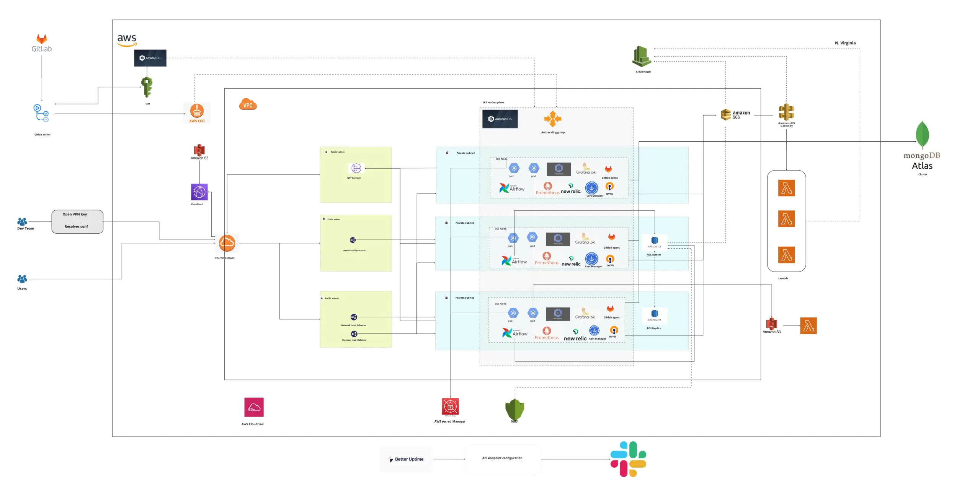This screenshot has height=488, width=980.
Task: Select the aws logo
Action: (127, 40)
